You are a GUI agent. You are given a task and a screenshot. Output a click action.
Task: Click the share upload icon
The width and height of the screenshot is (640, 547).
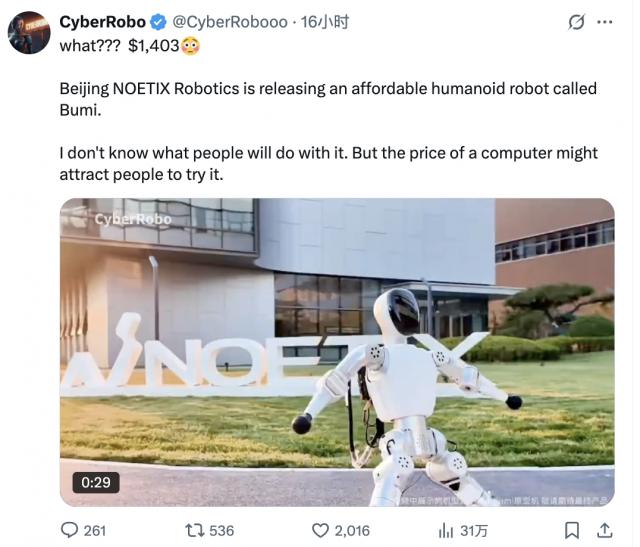pos(604,531)
